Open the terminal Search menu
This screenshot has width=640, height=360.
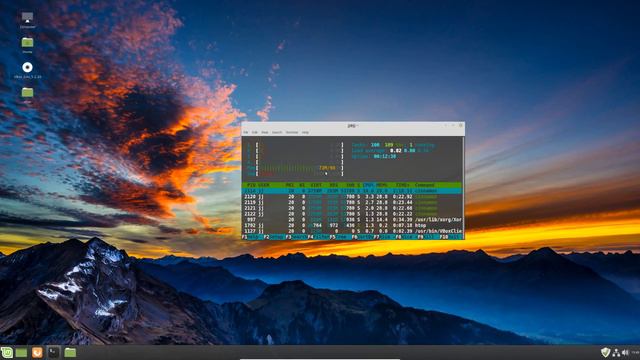point(277,133)
